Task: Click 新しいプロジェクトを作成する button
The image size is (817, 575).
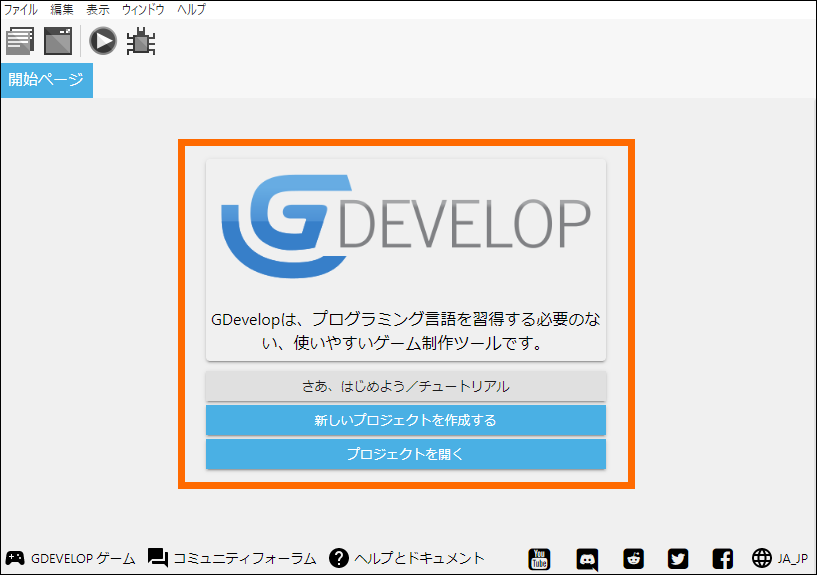Action: click(406, 420)
